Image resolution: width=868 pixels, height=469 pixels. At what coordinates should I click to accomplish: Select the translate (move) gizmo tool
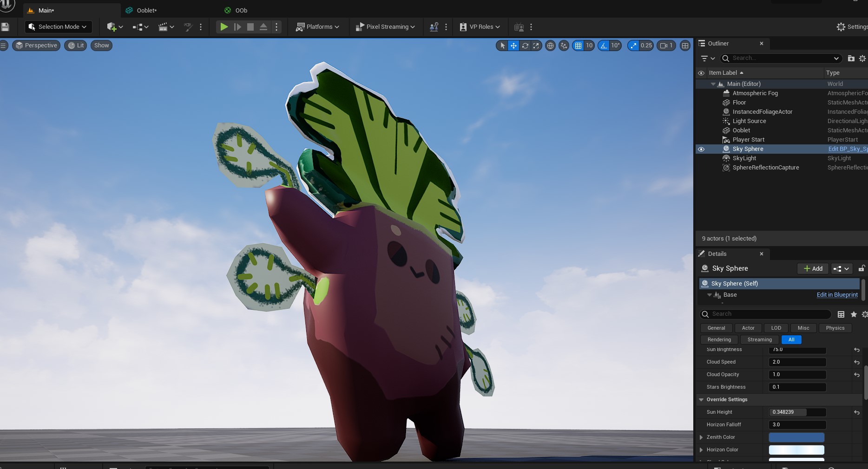coord(513,46)
